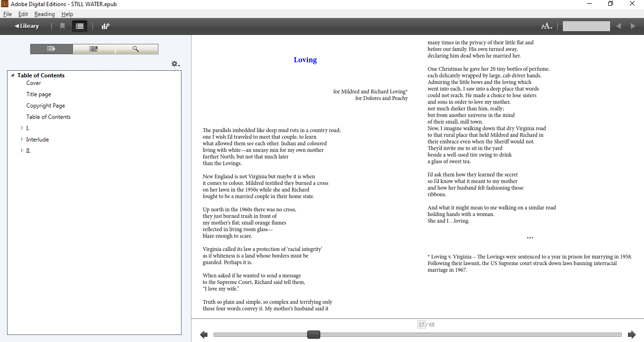This screenshot has height=342, width=644.
Task: Switch to Bookmarks panel tab
Action: tap(94, 49)
